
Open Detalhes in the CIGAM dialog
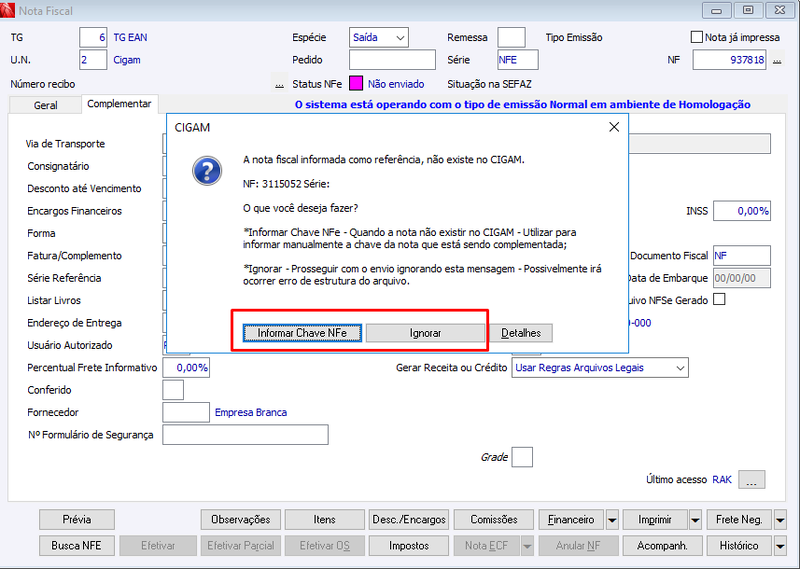point(520,333)
